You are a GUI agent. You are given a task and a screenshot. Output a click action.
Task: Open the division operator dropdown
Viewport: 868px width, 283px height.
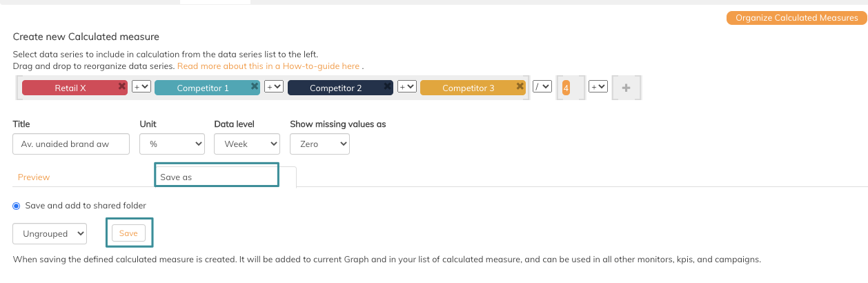tap(542, 86)
